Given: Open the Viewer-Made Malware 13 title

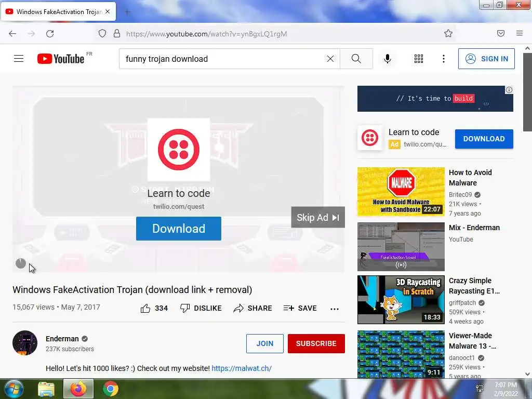Looking at the screenshot, I should pos(472,341).
